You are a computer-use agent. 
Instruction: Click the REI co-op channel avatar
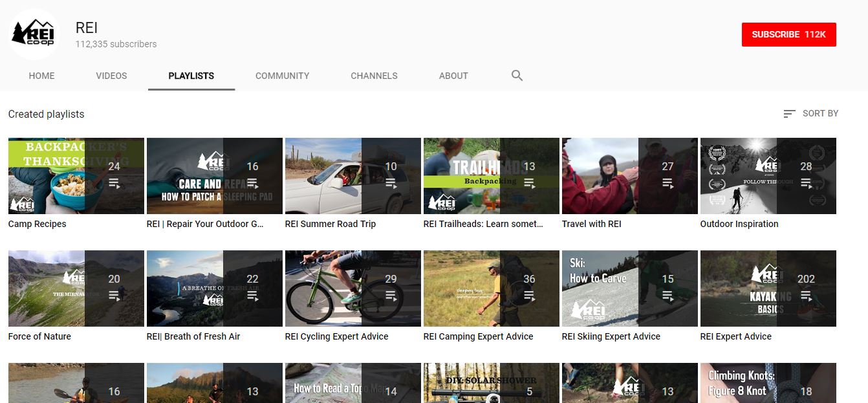pos(34,34)
